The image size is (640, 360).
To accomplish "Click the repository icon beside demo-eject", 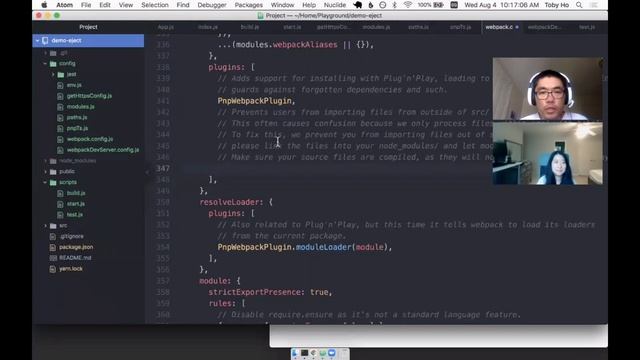I will tap(45, 40).
